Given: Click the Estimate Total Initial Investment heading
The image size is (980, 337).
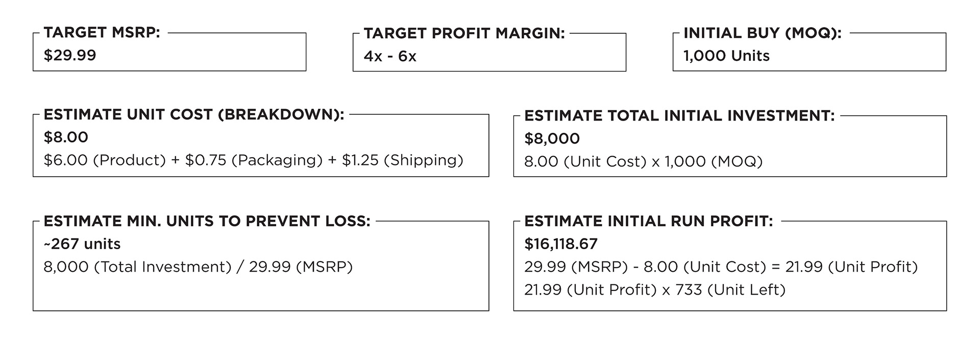Looking at the screenshot, I should tap(679, 116).
